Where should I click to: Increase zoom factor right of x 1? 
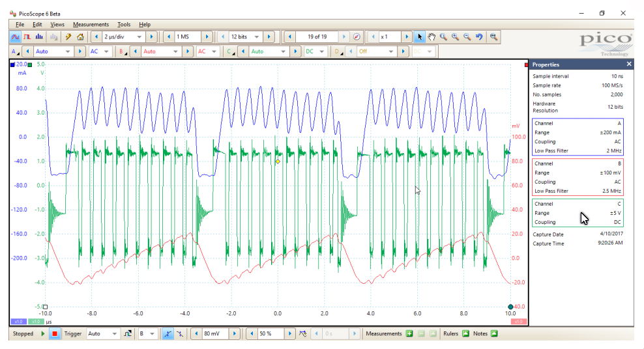(407, 37)
